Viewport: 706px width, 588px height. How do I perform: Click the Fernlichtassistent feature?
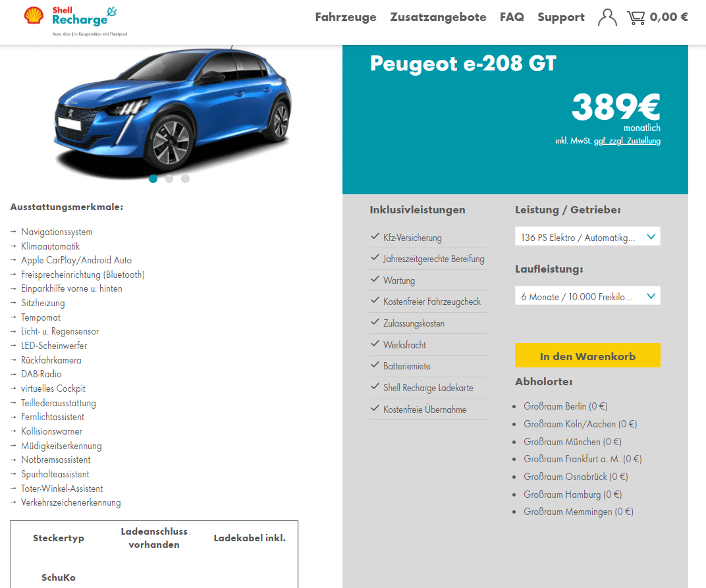pyautogui.click(x=53, y=417)
